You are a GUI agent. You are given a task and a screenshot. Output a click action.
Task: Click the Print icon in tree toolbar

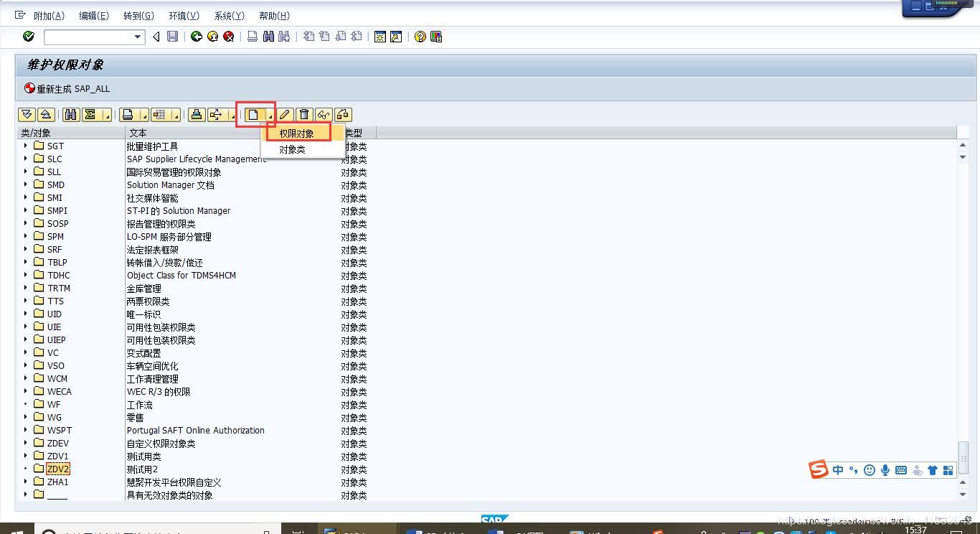point(128,114)
